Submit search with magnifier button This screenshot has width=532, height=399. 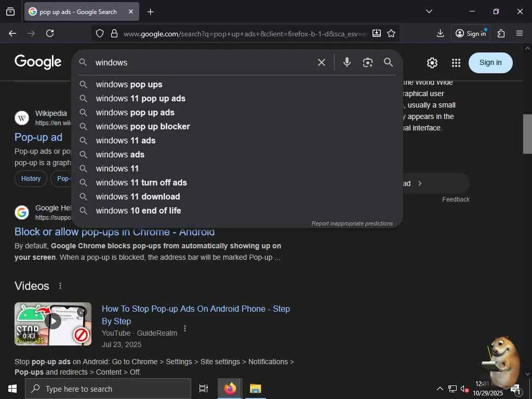tap(389, 62)
